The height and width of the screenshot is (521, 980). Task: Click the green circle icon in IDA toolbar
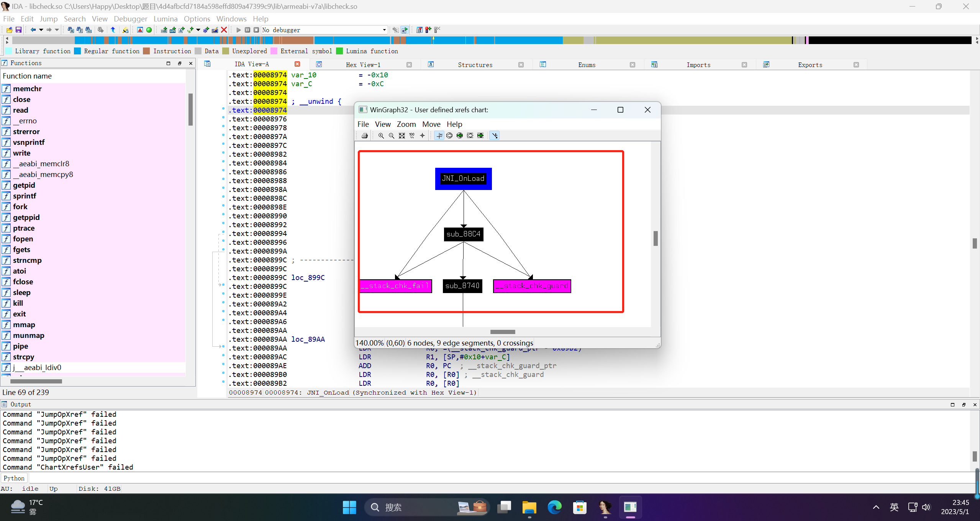149,30
